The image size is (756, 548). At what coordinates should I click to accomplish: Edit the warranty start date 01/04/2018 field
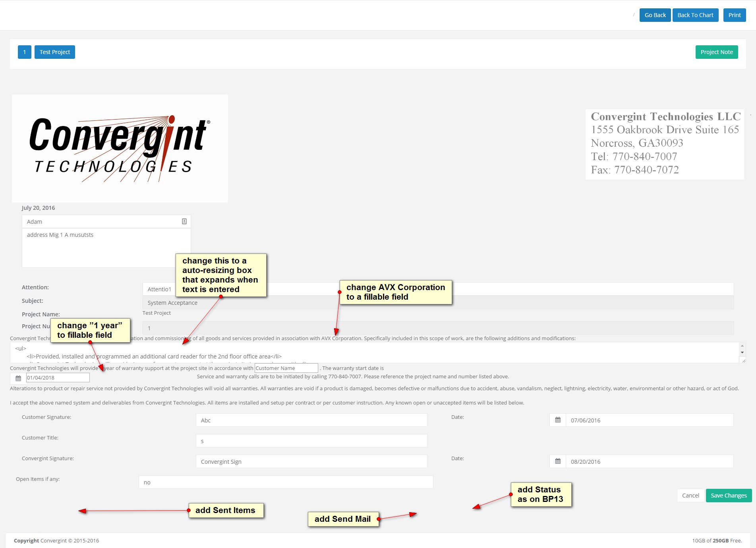click(x=58, y=378)
